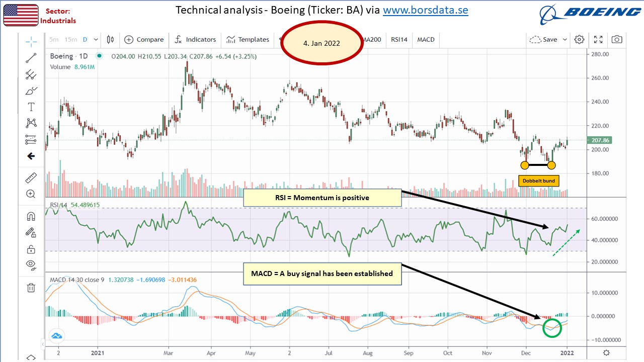Toggle stay in drawing mode pencil-lock
Screen dimensions: 644x362
[x=31, y=232]
